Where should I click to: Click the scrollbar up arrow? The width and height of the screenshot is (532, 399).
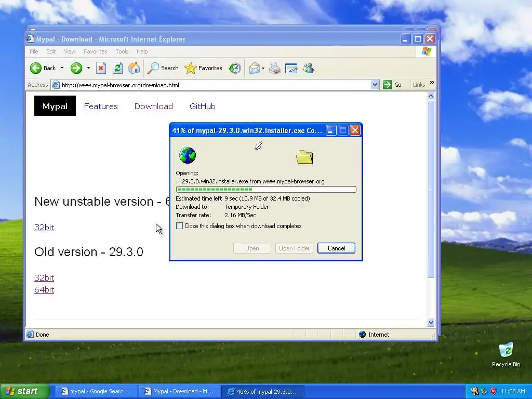point(431,96)
